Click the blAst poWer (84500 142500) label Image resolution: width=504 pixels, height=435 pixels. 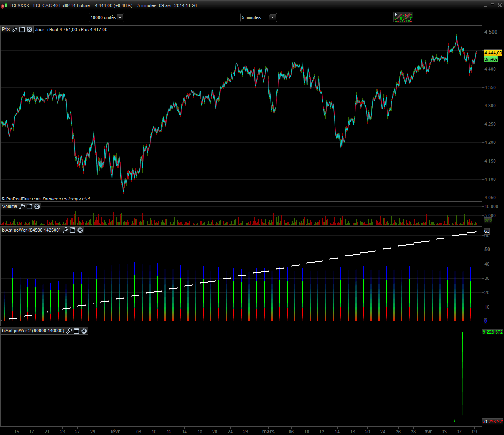coord(31,230)
